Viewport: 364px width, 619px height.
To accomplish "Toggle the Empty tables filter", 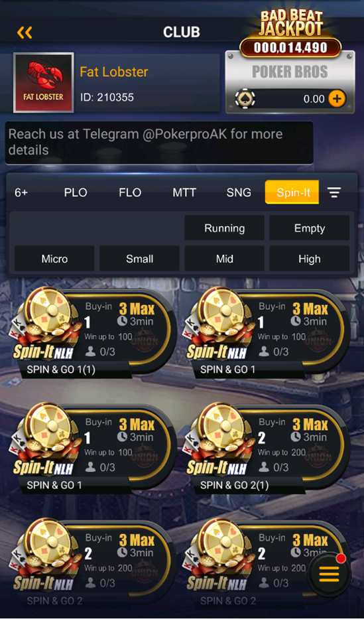I will pos(310,228).
